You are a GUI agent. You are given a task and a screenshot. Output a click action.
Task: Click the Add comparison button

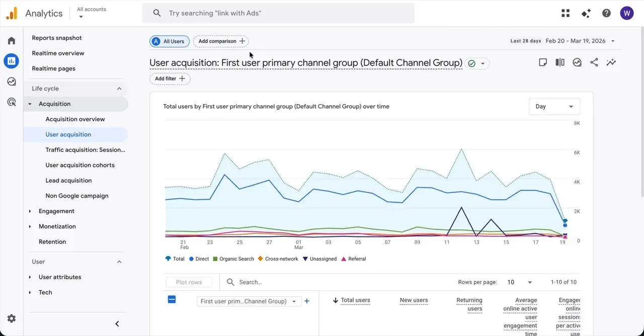(x=221, y=41)
